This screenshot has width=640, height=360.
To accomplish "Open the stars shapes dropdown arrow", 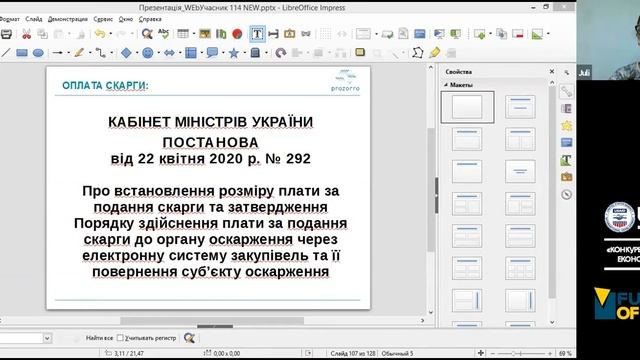I will (244, 53).
